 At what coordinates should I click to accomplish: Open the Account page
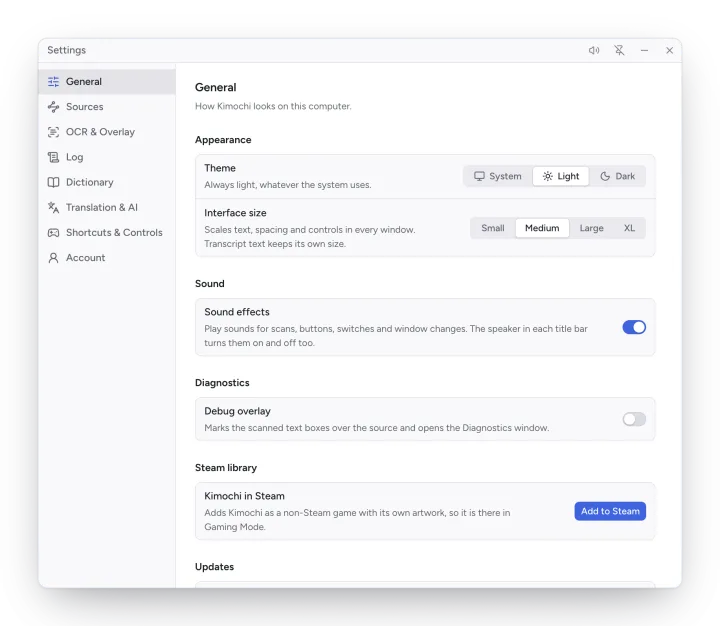click(107, 258)
